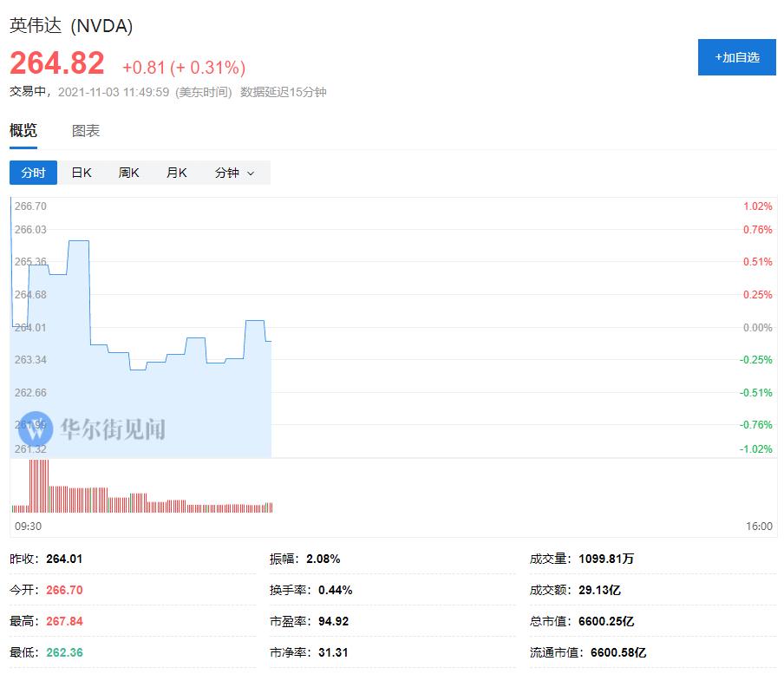Click the 成交量 value 1099.81万

coord(606,559)
